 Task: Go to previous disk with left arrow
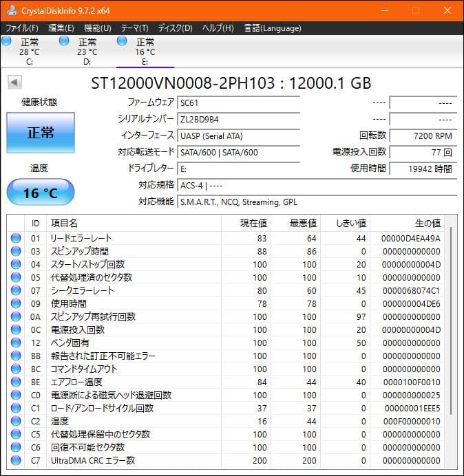[x=14, y=82]
